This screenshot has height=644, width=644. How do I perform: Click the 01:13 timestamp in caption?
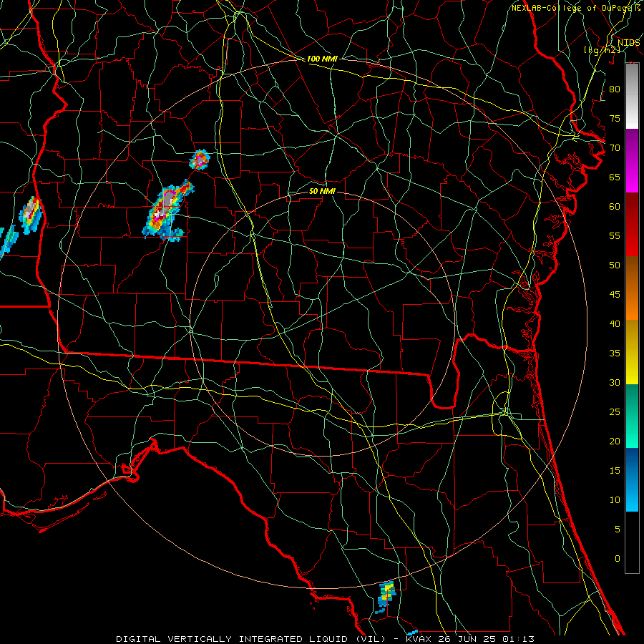click(x=519, y=639)
